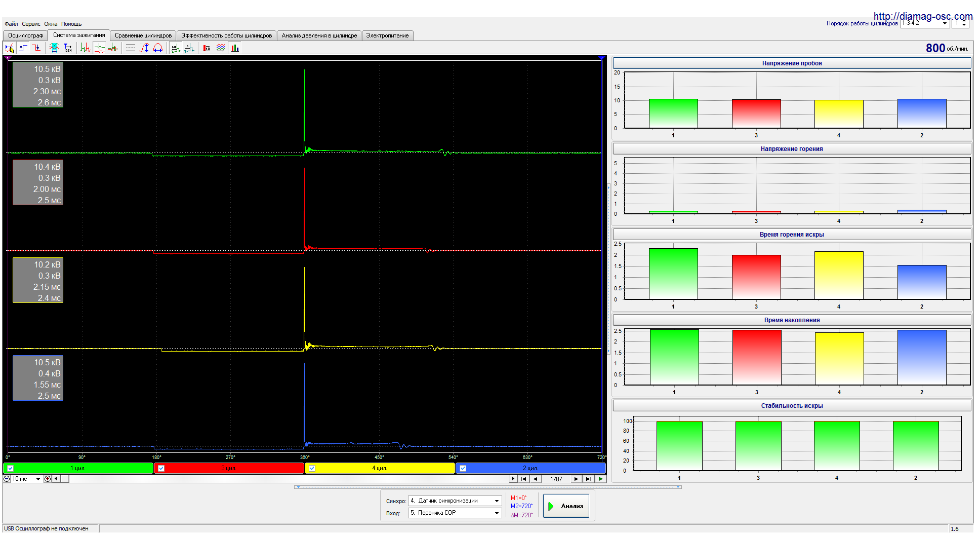
Task: Switch to the 'Система зажигания' tab
Action: pos(79,35)
